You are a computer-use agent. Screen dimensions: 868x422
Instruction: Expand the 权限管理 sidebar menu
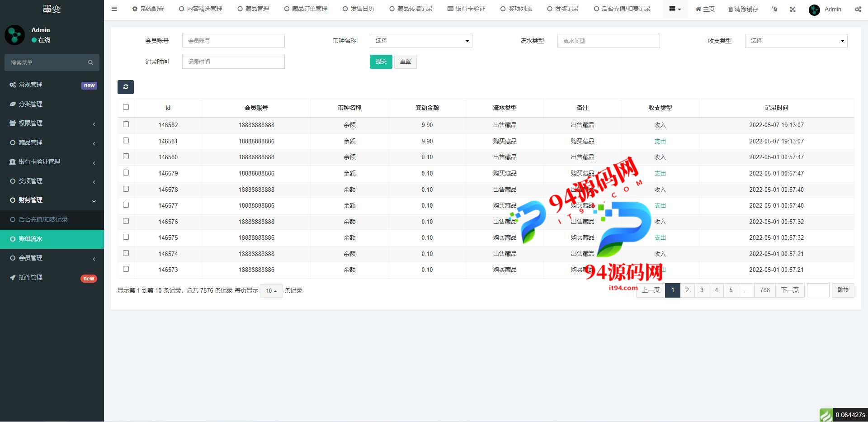pos(52,123)
